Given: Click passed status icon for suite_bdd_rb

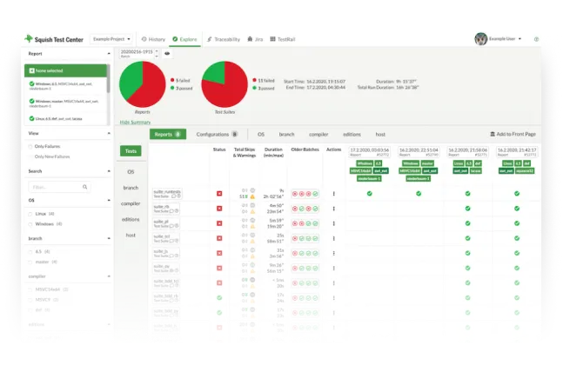Looking at the screenshot, I should coord(219,296).
